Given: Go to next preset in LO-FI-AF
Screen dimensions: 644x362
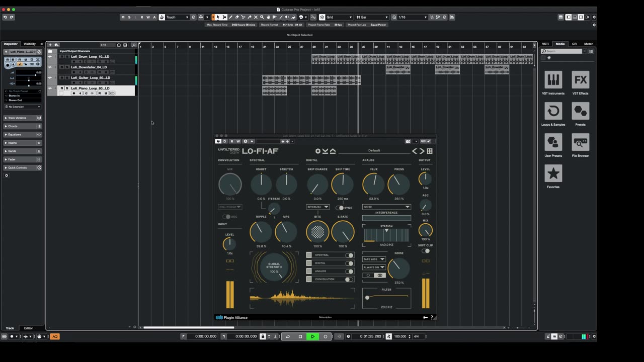Looking at the screenshot, I should (422, 151).
